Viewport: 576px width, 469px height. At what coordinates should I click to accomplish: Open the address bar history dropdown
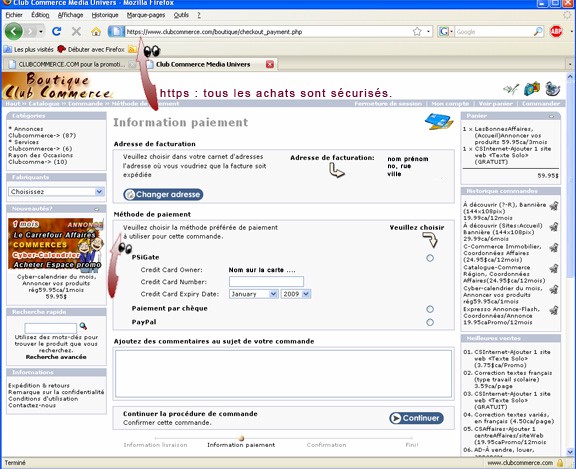pyautogui.click(x=428, y=32)
